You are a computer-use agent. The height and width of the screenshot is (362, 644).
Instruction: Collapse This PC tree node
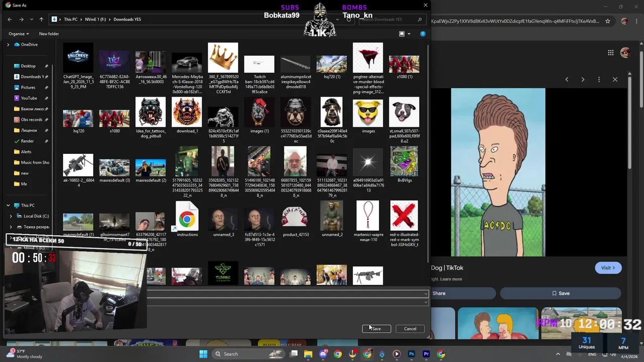[8, 205]
